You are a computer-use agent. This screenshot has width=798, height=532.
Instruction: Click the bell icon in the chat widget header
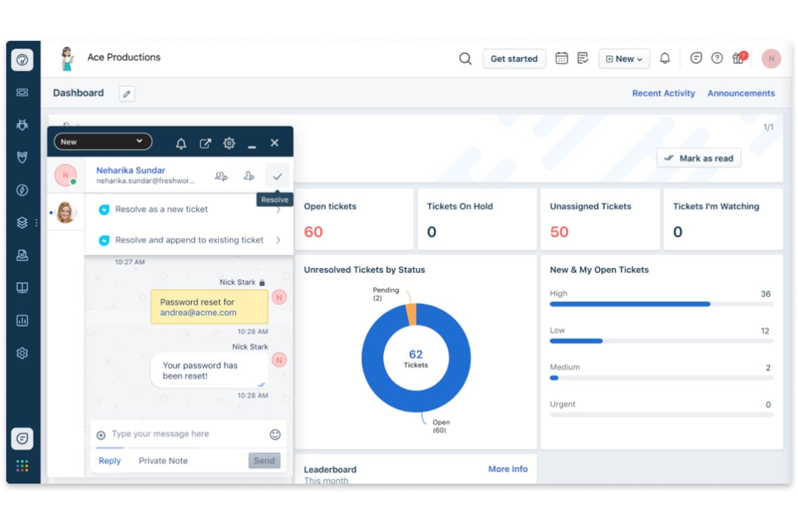[x=181, y=143]
